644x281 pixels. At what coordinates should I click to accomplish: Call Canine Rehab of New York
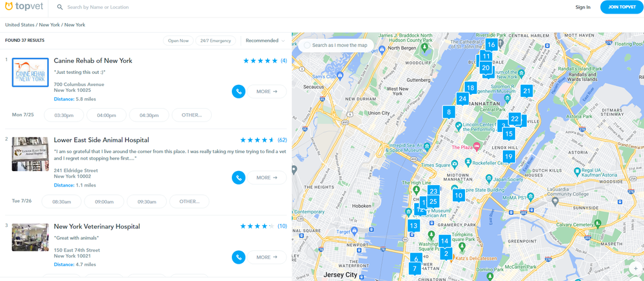(238, 91)
